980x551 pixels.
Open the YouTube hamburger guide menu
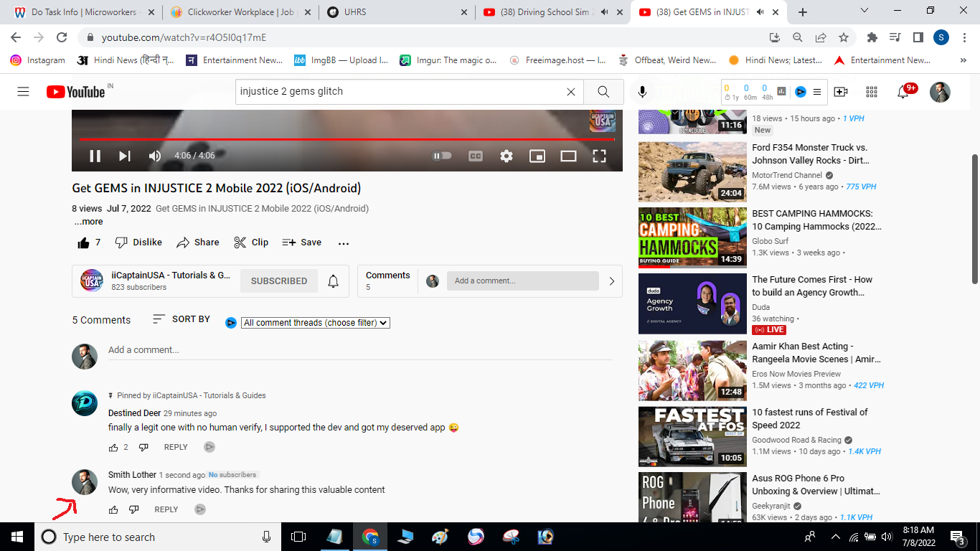pos(23,92)
